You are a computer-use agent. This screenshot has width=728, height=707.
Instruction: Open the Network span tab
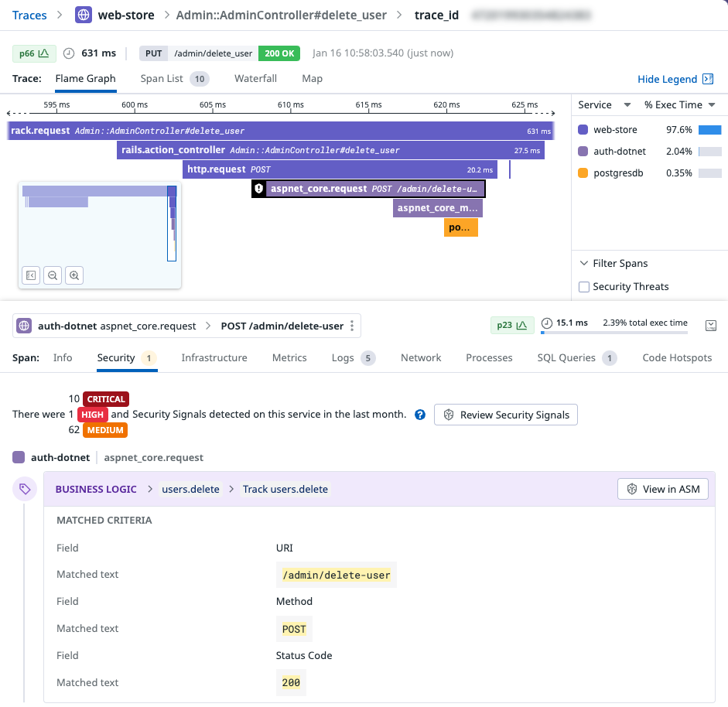(x=421, y=358)
